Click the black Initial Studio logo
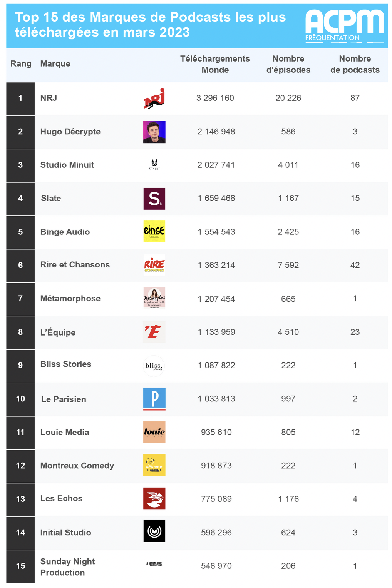The image size is (392, 588). (154, 531)
